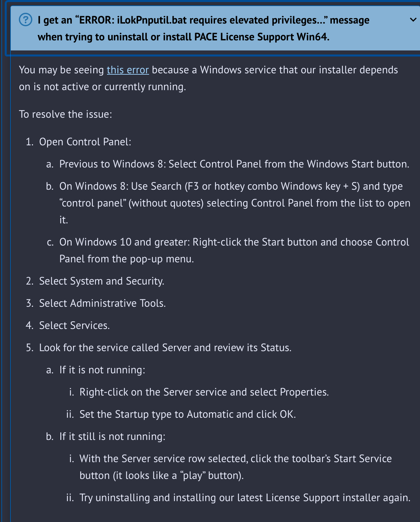Click the question mark icon in FAQ header
The height and width of the screenshot is (522, 420).
(x=26, y=20)
